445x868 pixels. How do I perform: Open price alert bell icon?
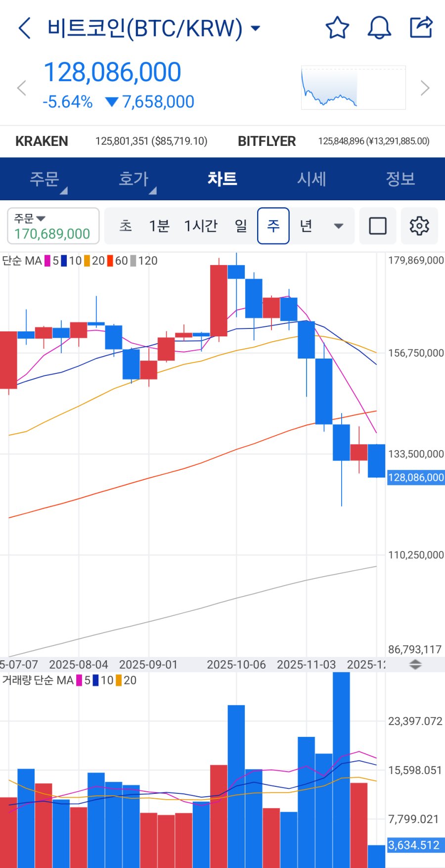[x=379, y=28]
